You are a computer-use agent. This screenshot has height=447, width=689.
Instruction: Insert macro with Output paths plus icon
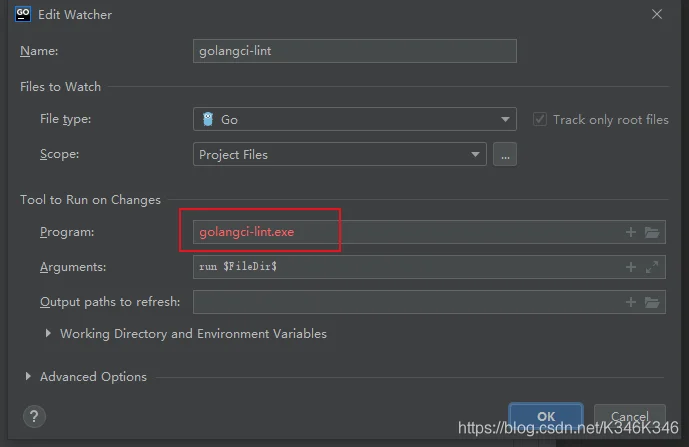(631, 302)
